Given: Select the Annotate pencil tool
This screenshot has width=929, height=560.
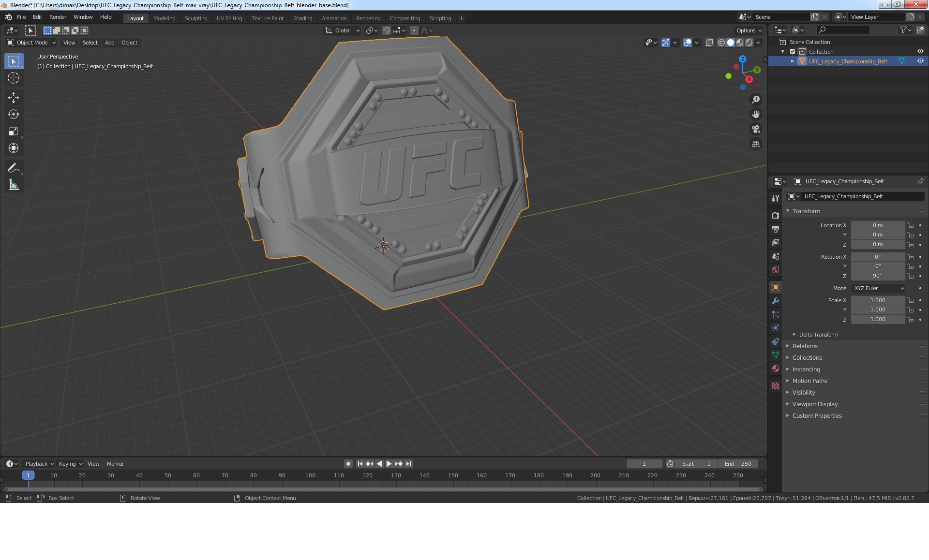Looking at the screenshot, I should click(14, 168).
